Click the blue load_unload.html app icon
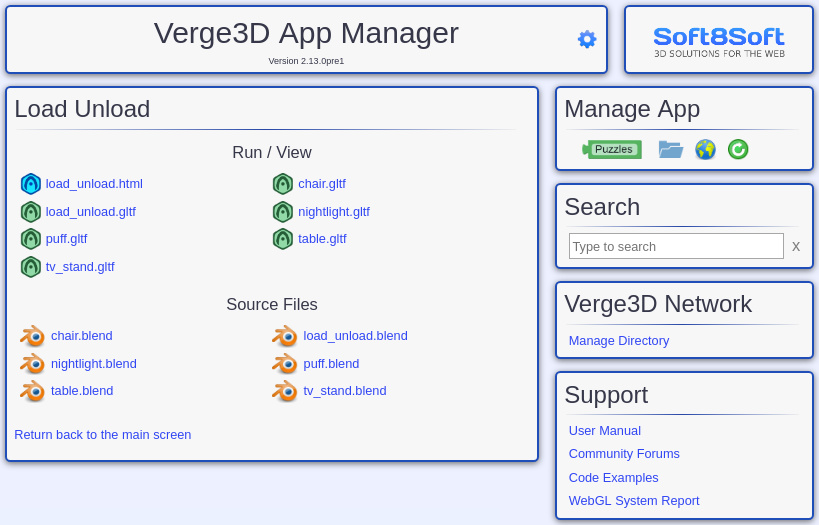The height and width of the screenshot is (525, 819). pyautogui.click(x=31, y=184)
